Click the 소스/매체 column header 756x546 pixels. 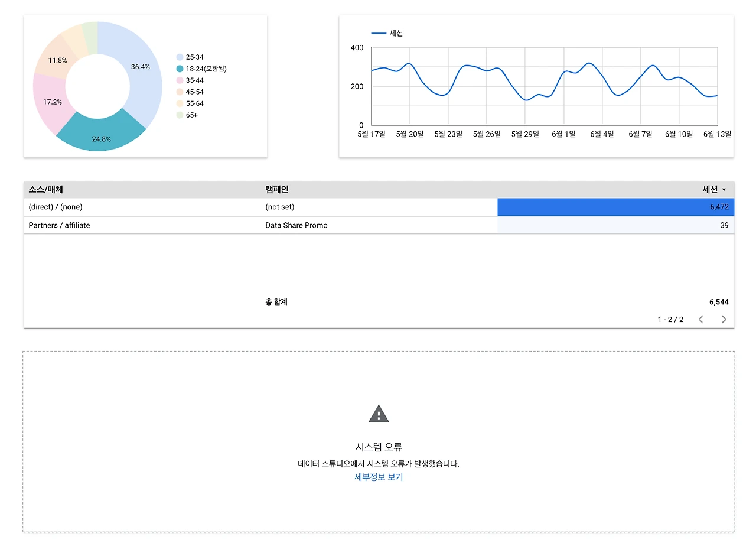point(45,190)
